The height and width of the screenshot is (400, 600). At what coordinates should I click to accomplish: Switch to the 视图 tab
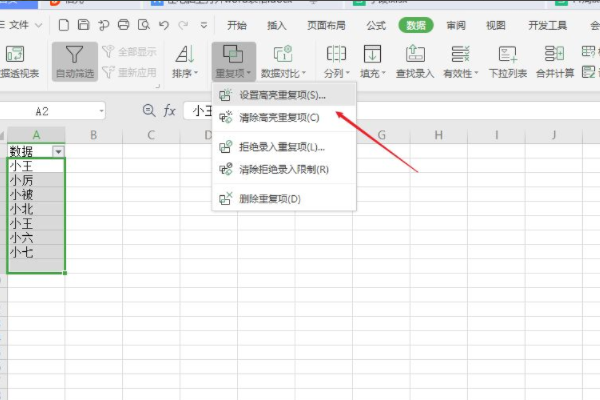pyautogui.click(x=496, y=26)
